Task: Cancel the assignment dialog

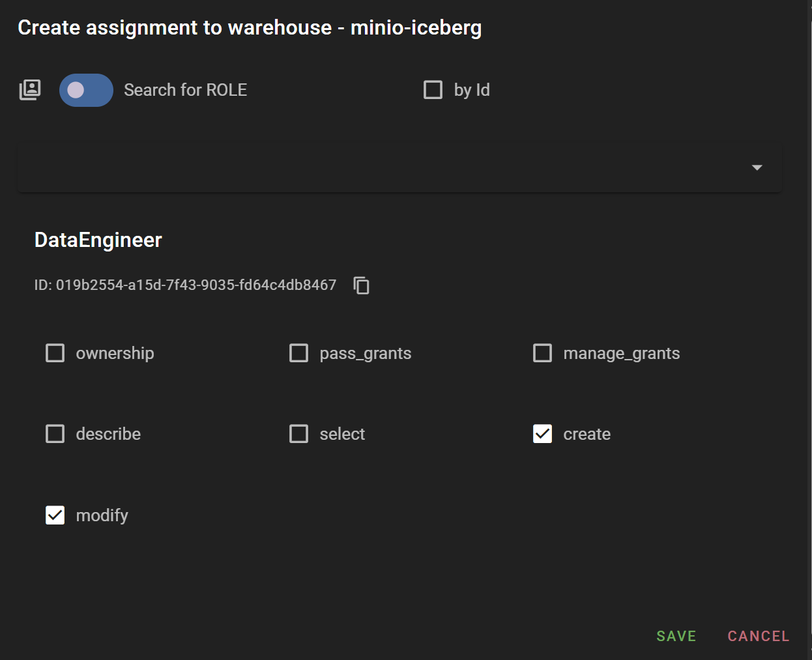Action: click(758, 636)
